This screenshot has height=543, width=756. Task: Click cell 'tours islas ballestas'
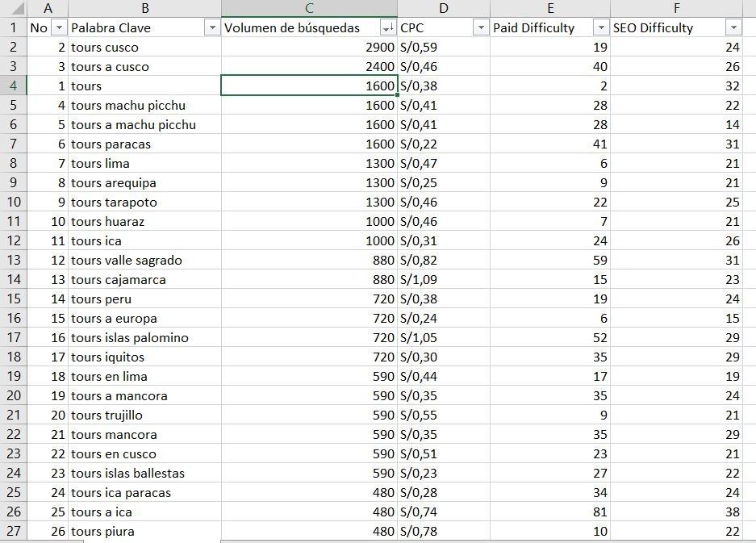pos(144,473)
